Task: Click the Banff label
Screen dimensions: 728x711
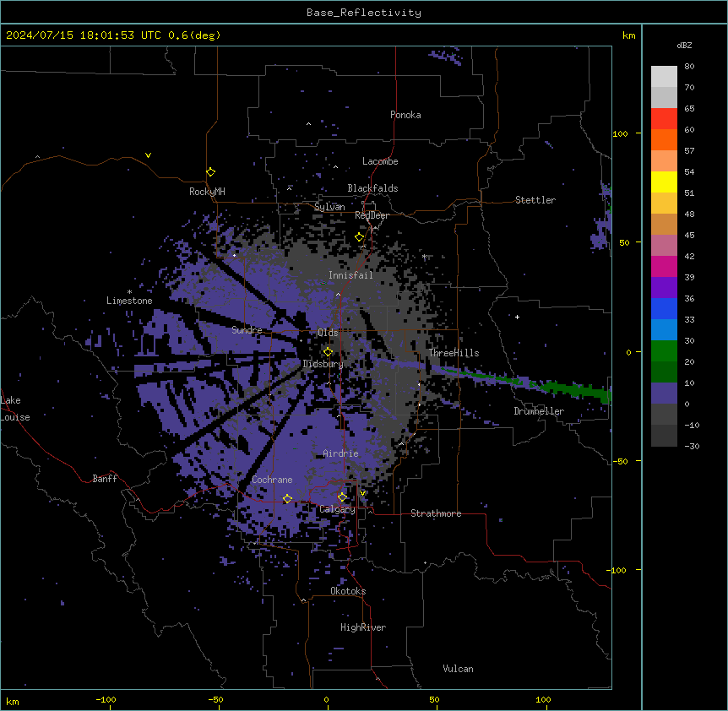Action: coord(105,479)
